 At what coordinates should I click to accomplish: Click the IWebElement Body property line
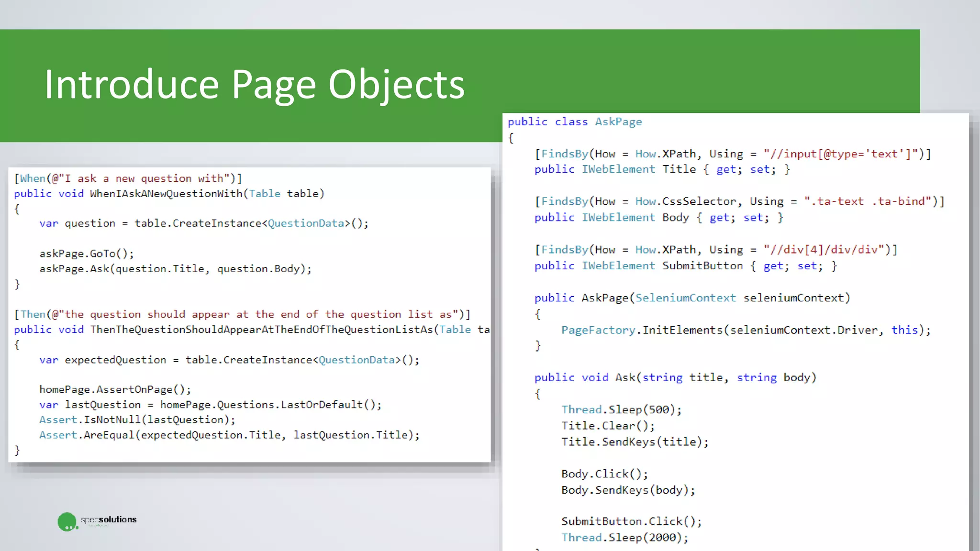[659, 218]
